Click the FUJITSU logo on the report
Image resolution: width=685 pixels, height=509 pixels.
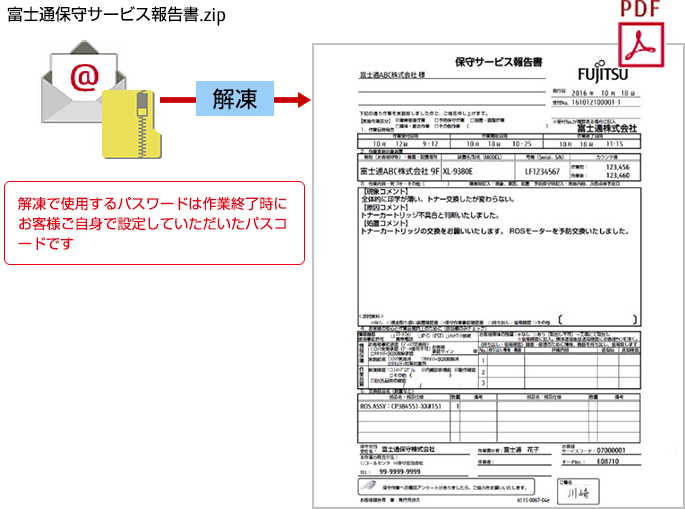point(603,73)
